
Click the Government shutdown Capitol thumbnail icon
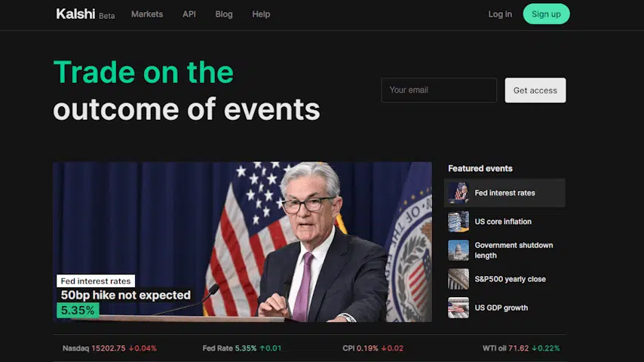click(458, 250)
